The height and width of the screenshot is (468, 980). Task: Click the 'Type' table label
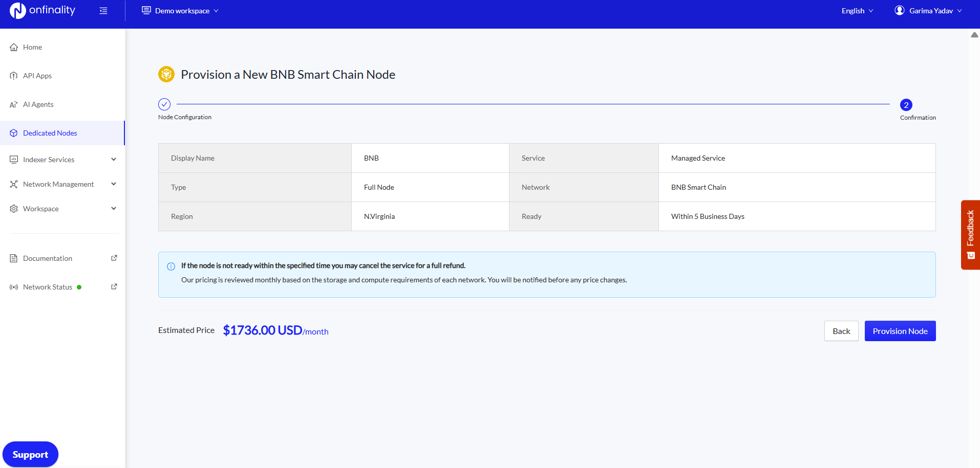pos(179,187)
